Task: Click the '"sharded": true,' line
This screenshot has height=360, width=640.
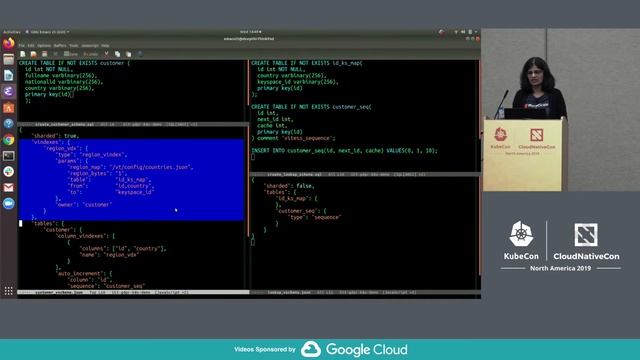Action: tap(55, 136)
